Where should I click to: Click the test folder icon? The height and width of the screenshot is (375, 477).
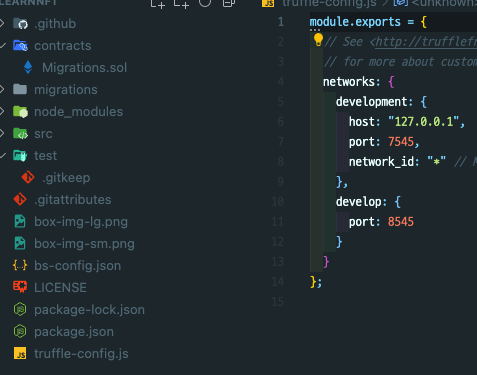click(x=20, y=155)
